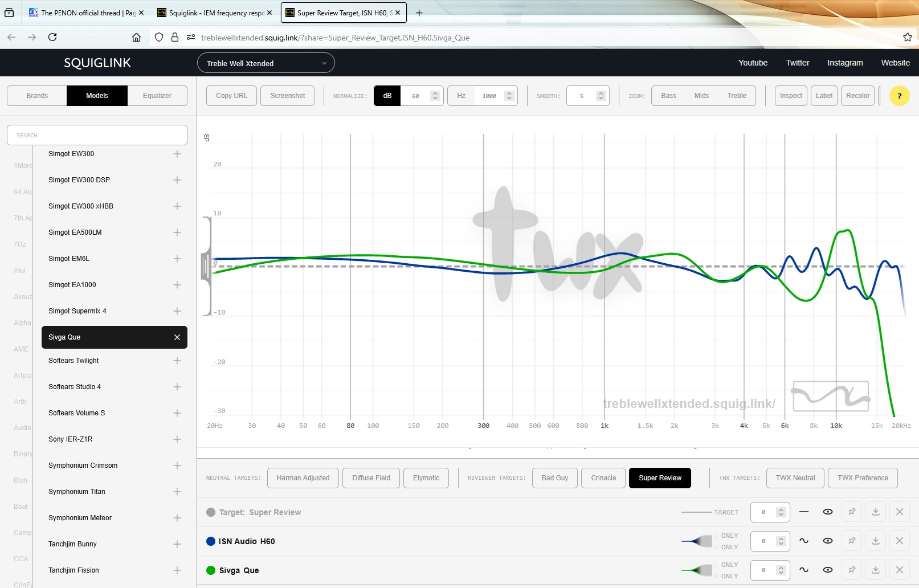Switch to the Equalizer tab
The height and width of the screenshot is (588, 919).
pyautogui.click(x=157, y=96)
